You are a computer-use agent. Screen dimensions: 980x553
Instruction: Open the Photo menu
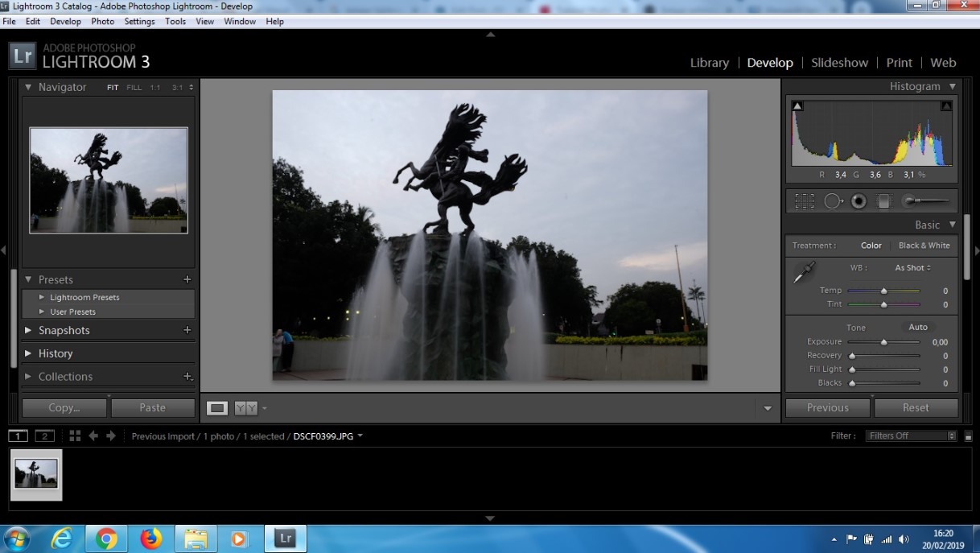tap(102, 22)
